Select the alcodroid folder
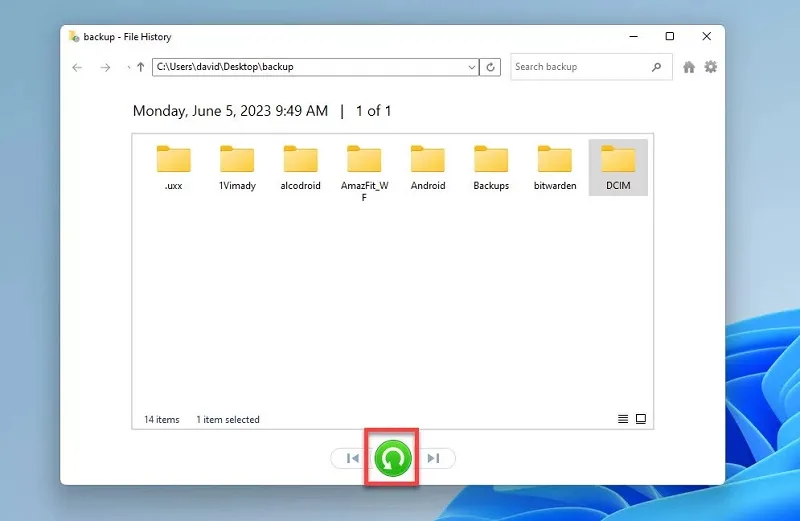 click(301, 168)
